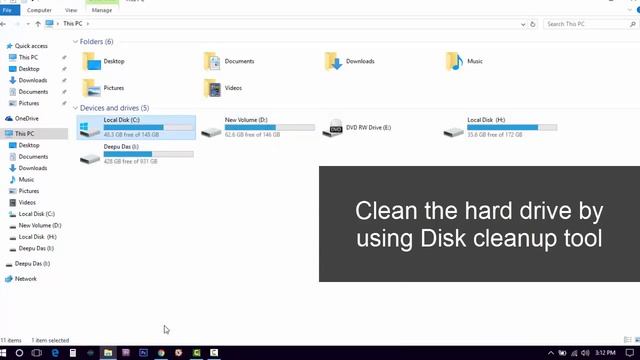Viewport: 640px width, 360px height.
Task: Select pinned Pictures under Quick access
Action: [x=29, y=103]
